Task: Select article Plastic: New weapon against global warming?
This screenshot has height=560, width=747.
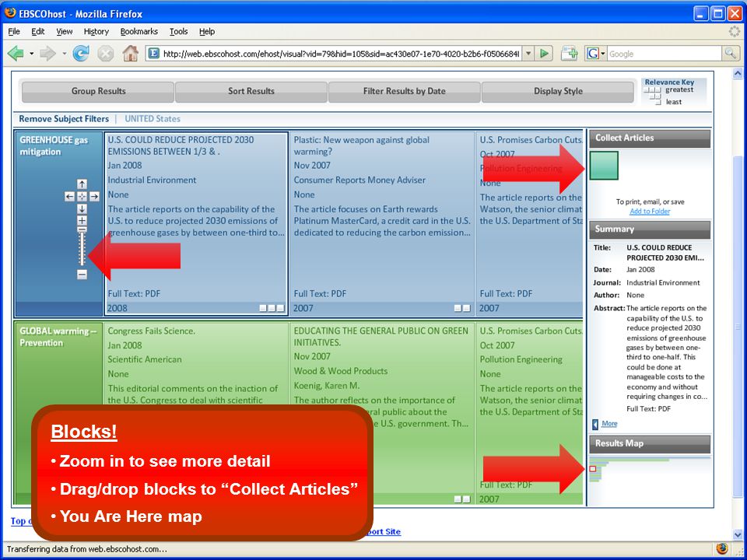Action: pos(362,145)
